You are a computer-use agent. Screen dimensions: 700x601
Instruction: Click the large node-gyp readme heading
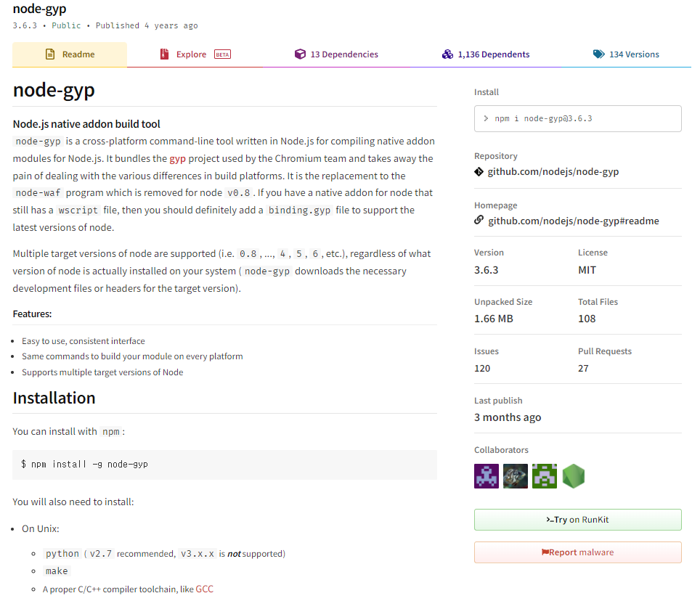54,90
